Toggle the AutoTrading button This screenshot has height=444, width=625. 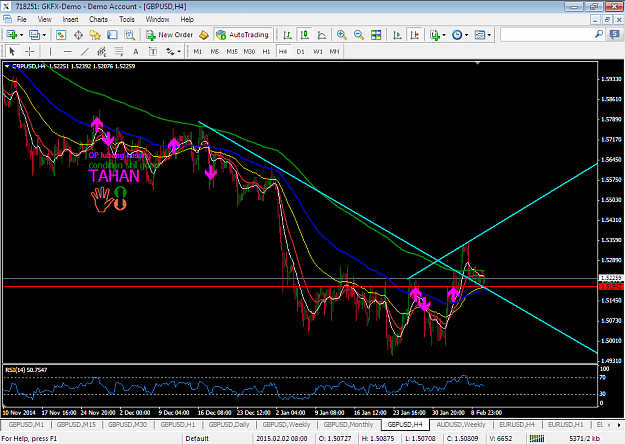(243, 35)
